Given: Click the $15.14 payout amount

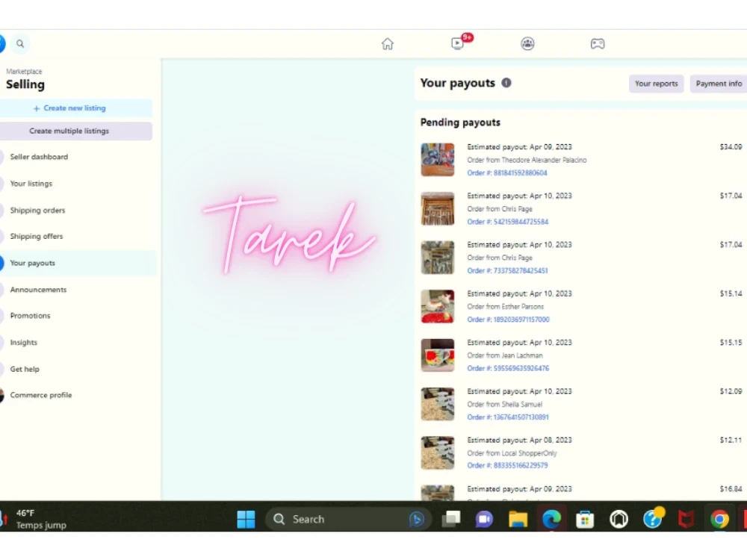Looking at the screenshot, I should pyautogui.click(x=731, y=293).
